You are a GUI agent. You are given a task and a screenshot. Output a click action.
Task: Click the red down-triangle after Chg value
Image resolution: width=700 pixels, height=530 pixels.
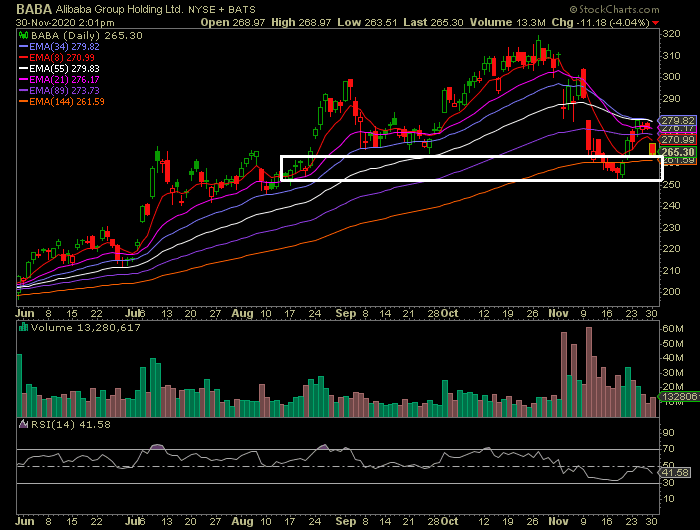click(x=655, y=22)
